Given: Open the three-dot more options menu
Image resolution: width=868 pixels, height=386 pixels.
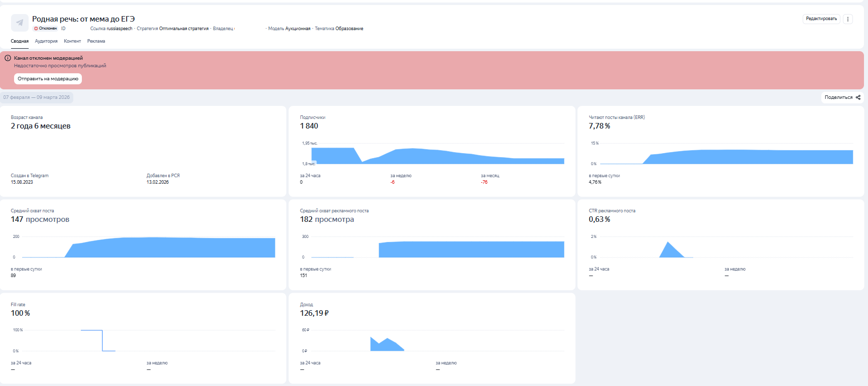Looking at the screenshot, I should [x=848, y=19].
